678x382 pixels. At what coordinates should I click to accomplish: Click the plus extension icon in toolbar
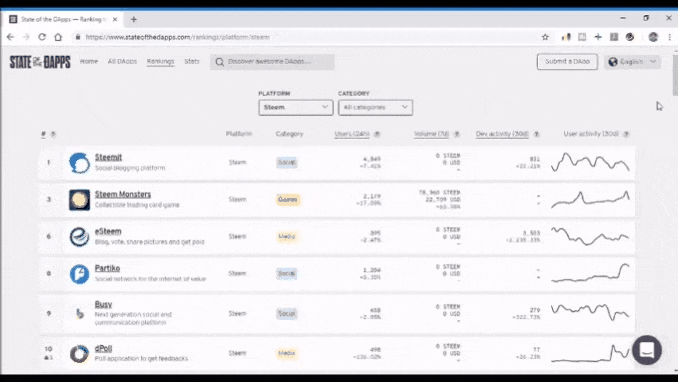pos(598,37)
